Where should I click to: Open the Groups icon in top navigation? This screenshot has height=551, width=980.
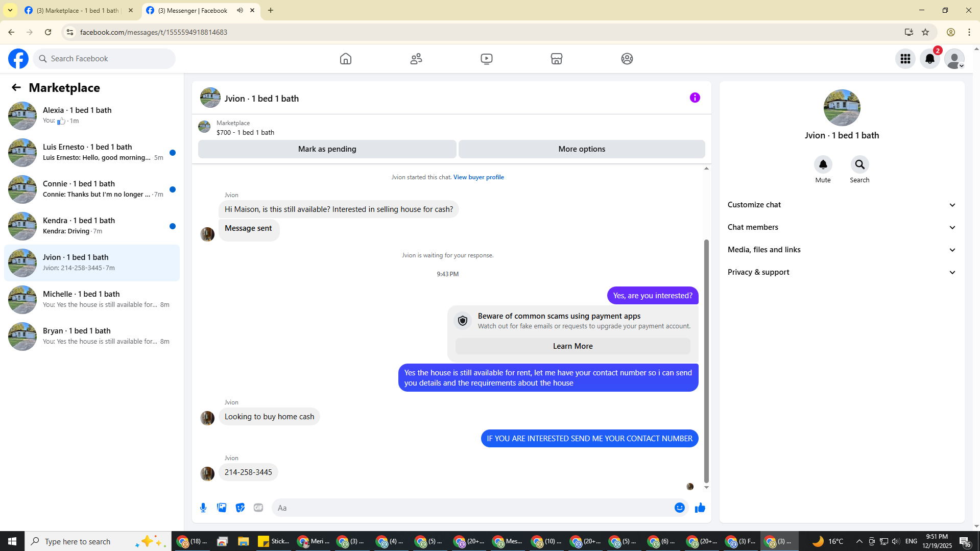pyautogui.click(x=627, y=59)
